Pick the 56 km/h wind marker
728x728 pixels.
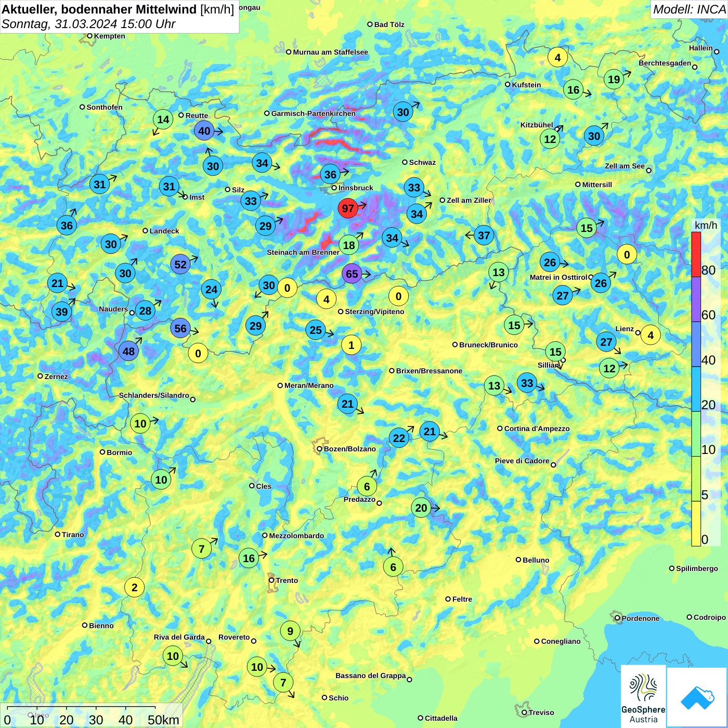click(180, 329)
